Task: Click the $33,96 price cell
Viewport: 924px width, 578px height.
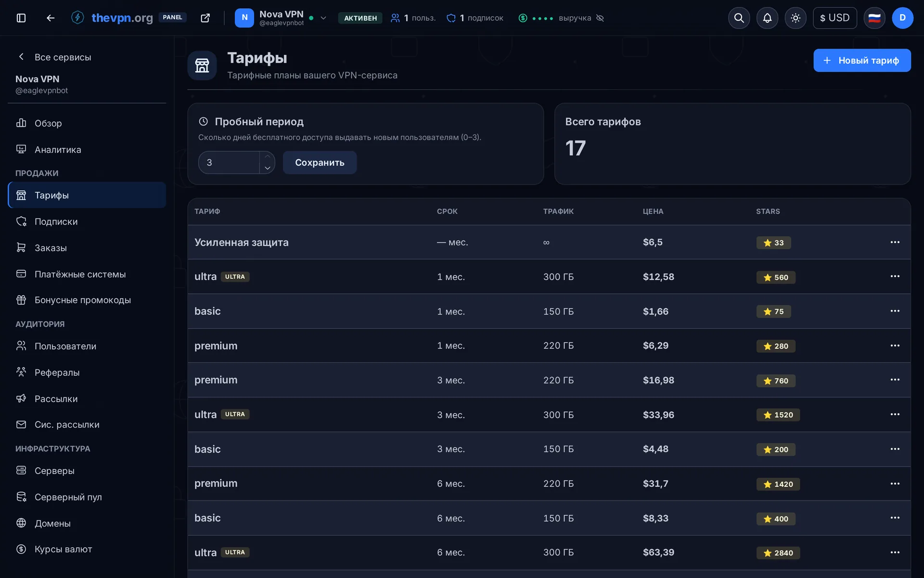Action: [658, 415]
